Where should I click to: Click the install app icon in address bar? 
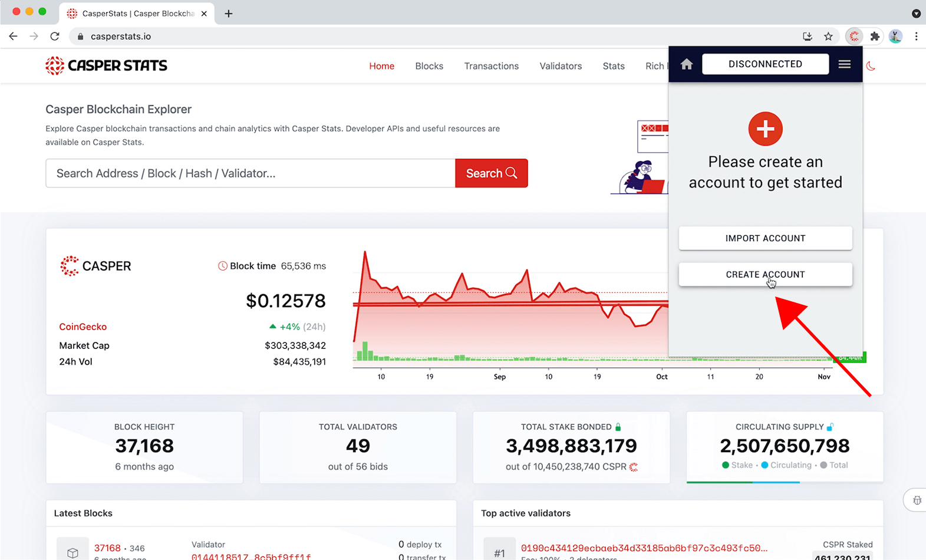808,37
